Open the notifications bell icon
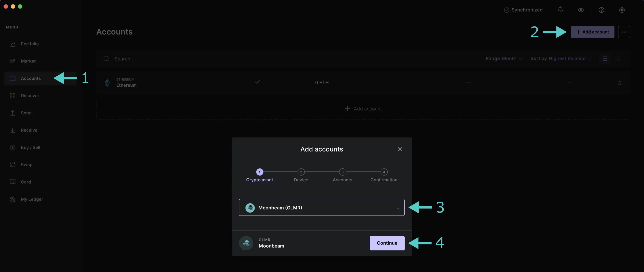This screenshot has width=644, height=272. [560, 10]
